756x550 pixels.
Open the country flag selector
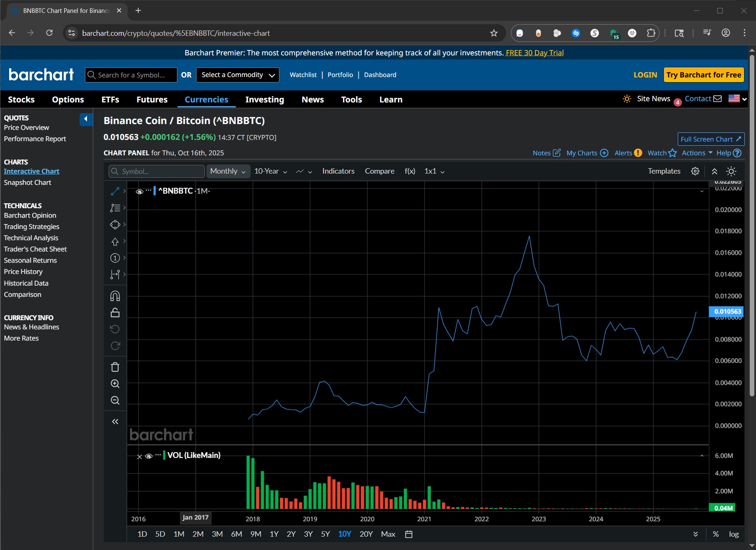click(x=737, y=99)
